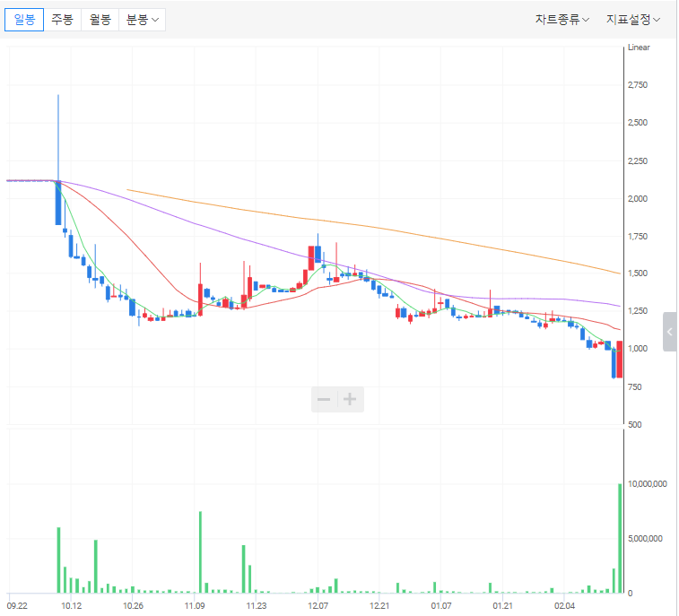
Task: Click the 12.07 date axis label
Action: pyautogui.click(x=318, y=605)
